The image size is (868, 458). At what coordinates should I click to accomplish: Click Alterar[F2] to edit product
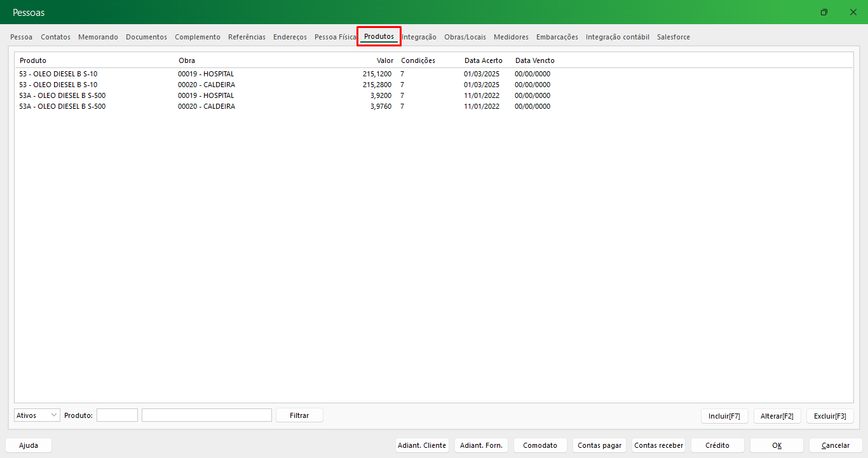pyautogui.click(x=776, y=416)
